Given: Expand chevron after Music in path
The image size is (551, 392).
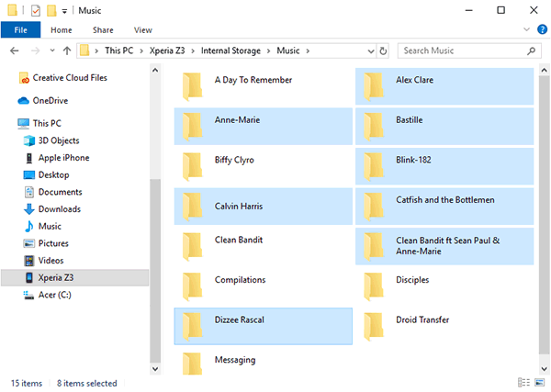Looking at the screenshot, I should click(x=308, y=51).
